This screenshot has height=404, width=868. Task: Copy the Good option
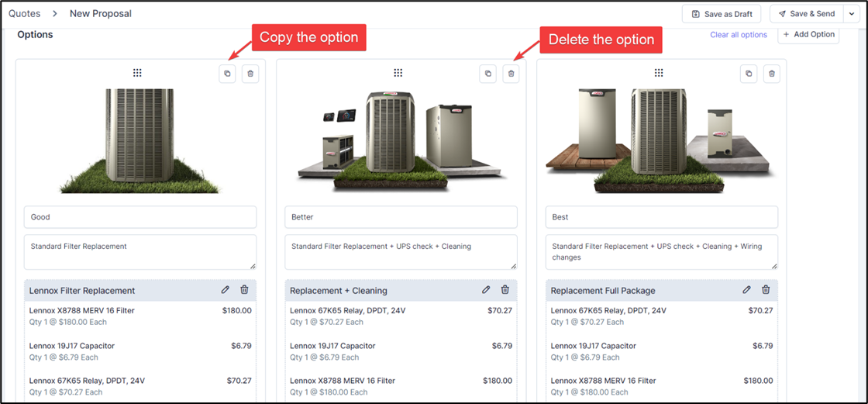227,73
